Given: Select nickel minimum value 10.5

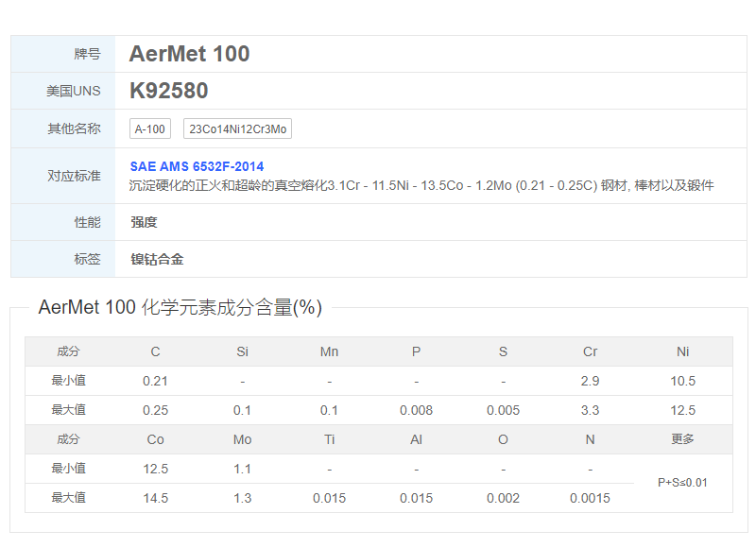Looking at the screenshot, I should 682,382.
